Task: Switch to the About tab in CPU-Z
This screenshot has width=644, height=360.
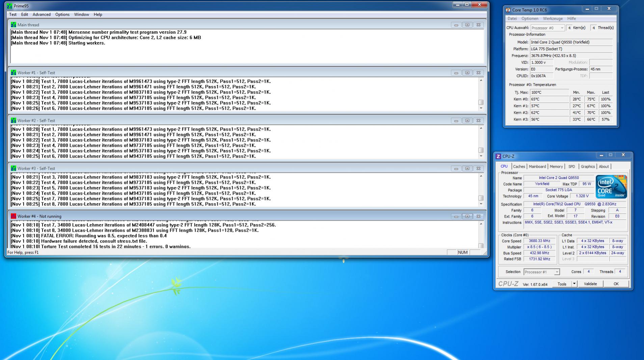Action: tap(604, 167)
